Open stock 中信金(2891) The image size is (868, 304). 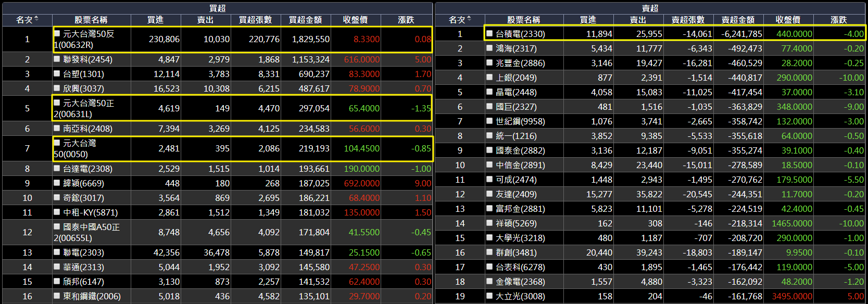pyautogui.click(x=520, y=165)
